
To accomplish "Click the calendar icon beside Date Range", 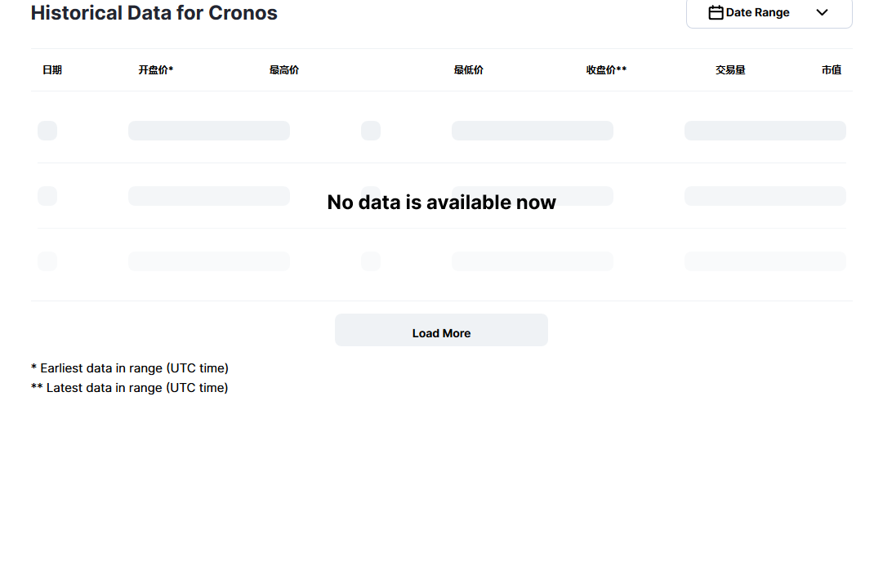I will click(x=716, y=12).
